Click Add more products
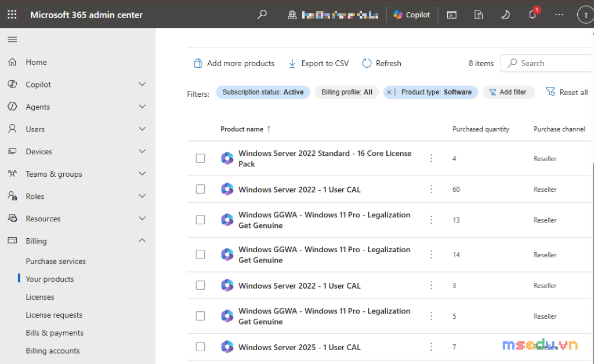Viewport: 594px width, 364px height. [x=234, y=63]
